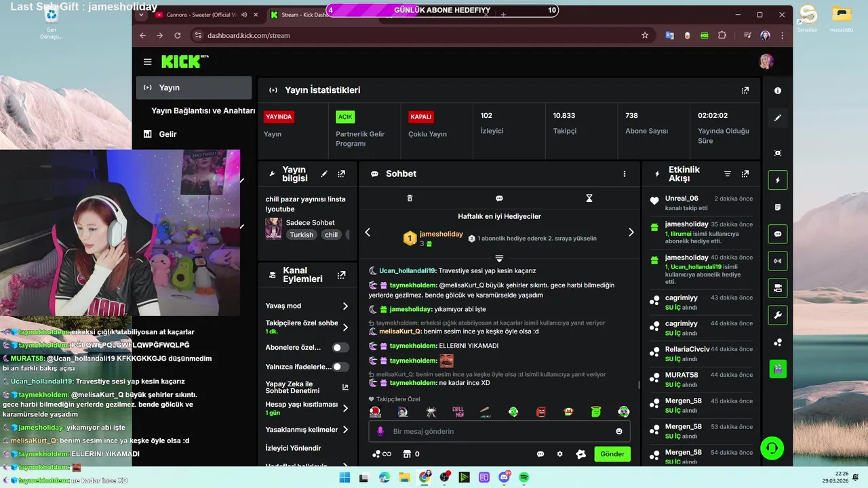The image size is (868, 488).
Task: Click the browser address bar
Action: pyautogui.click(x=420, y=35)
